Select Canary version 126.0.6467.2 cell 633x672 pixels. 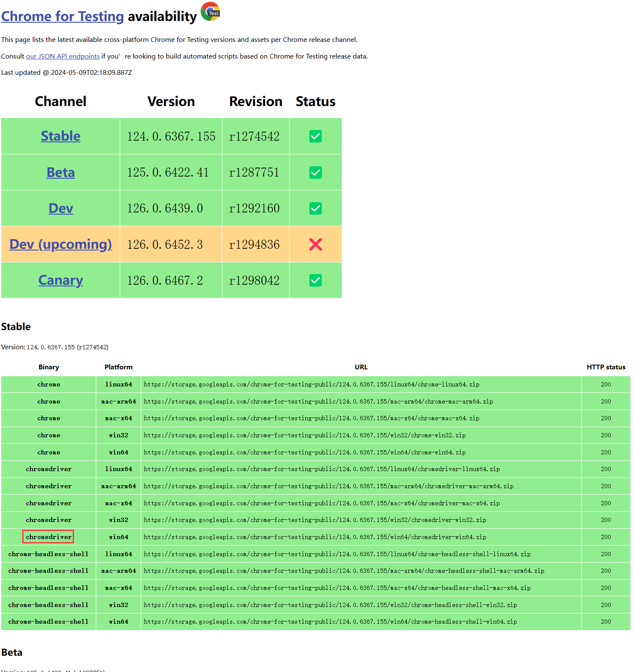click(x=171, y=280)
